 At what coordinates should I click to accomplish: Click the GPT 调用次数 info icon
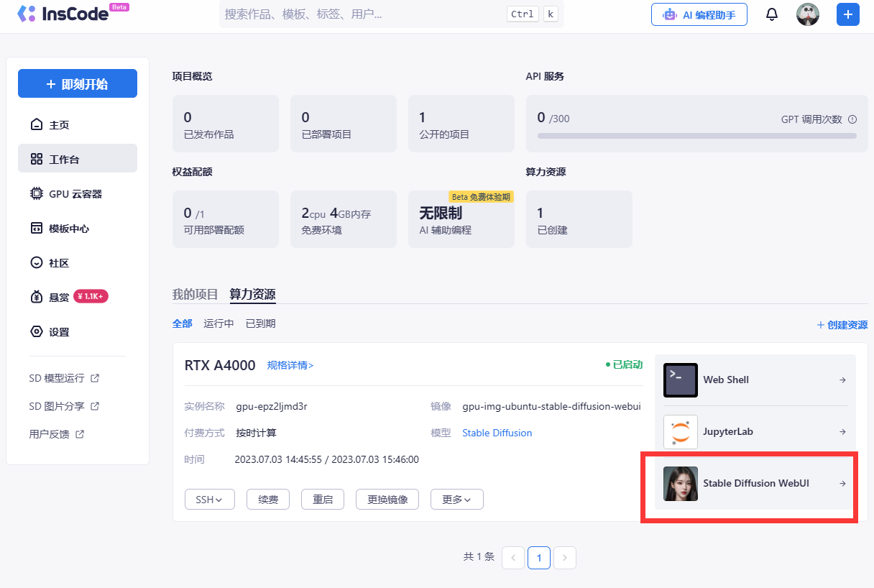tap(852, 119)
